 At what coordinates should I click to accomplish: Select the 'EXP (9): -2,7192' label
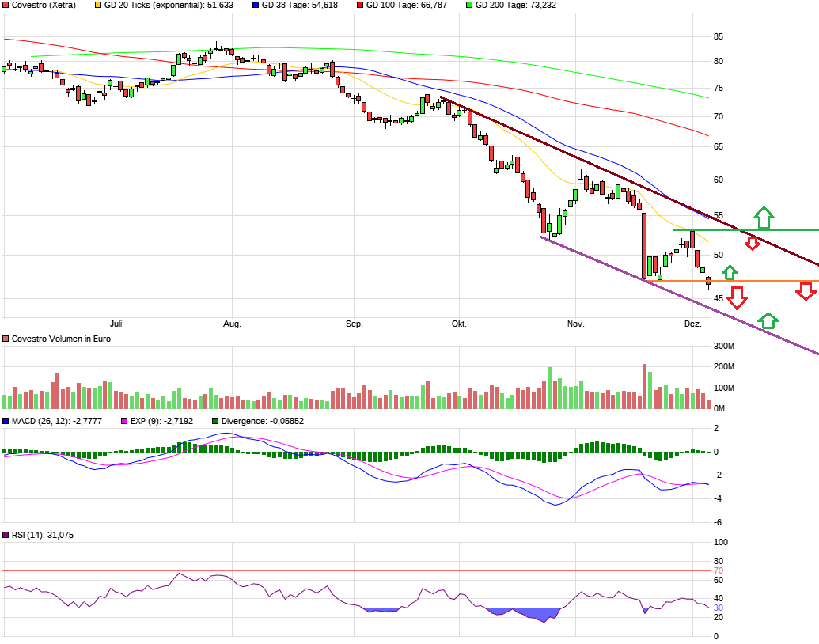tap(161, 421)
